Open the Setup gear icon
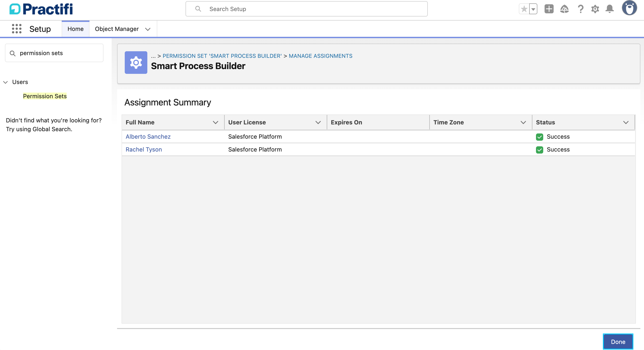Viewport: 644px width, 350px height. coord(595,9)
